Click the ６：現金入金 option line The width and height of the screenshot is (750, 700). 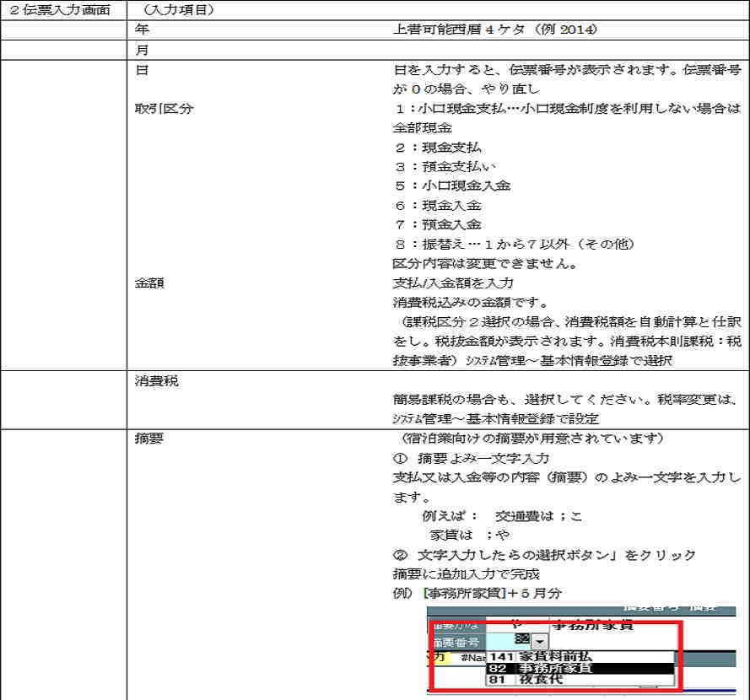coord(438,206)
